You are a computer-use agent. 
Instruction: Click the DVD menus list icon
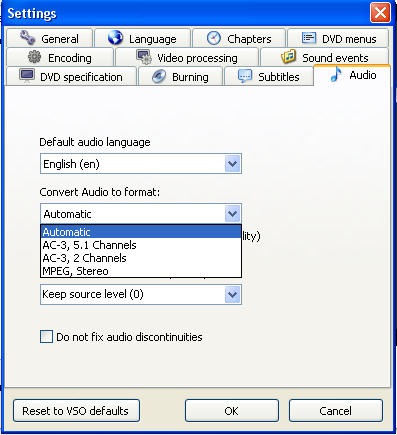(x=309, y=38)
